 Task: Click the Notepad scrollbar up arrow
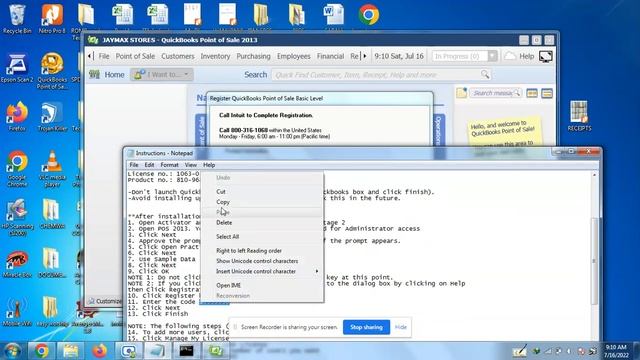594,175
